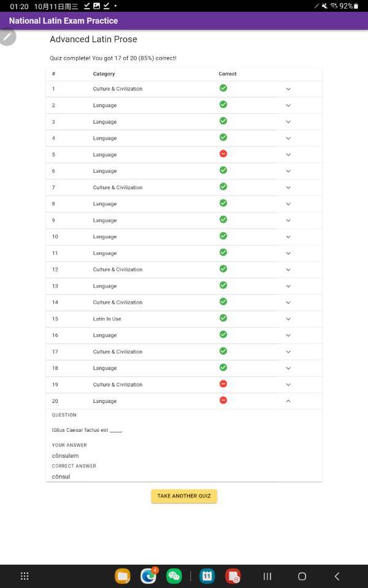Expand details of question 5
Viewport: 368px width, 588px height.
[x=288, y=155]
